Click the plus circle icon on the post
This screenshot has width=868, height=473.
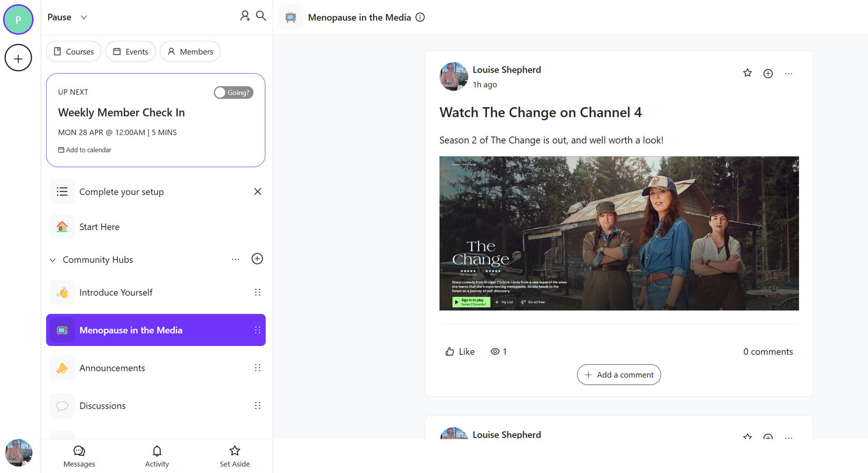tap(768, 73)
